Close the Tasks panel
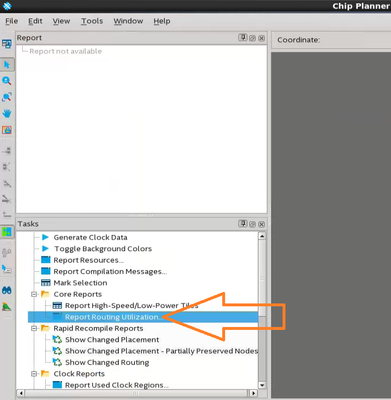The image size is (391, 400). [x=262, y=224]
